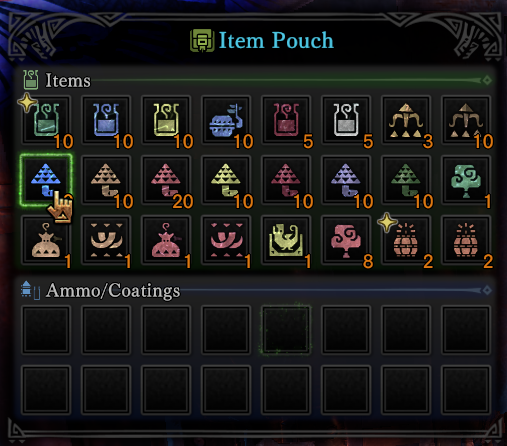Select the red potion with count 5

click(x=286, y=120)
